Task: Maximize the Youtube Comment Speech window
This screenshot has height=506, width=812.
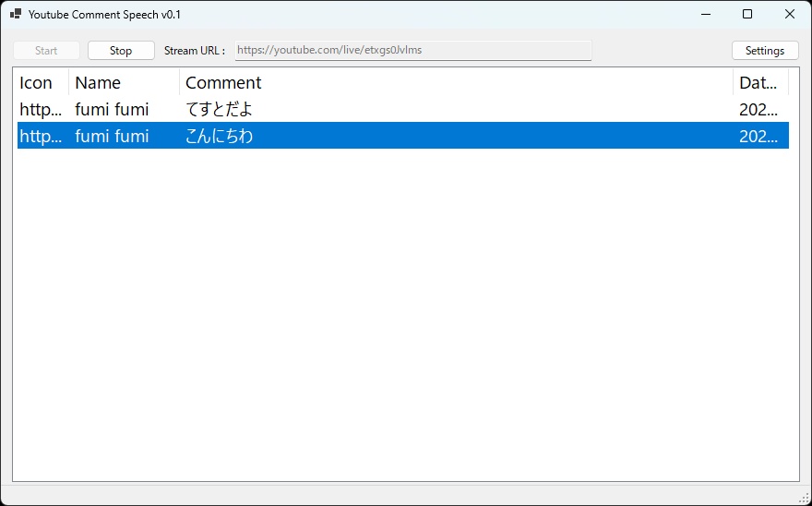Action: pyautogui.click(x=747, y=14)
